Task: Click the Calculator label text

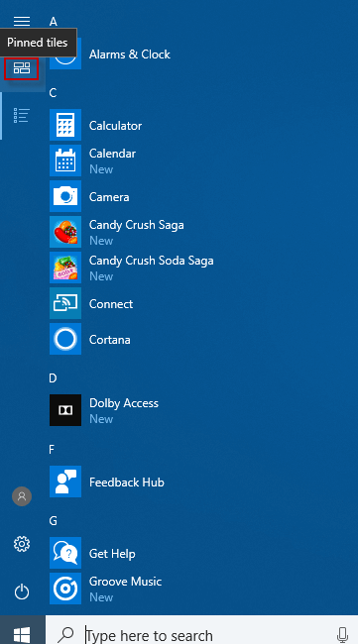Action: pos(115,125)
